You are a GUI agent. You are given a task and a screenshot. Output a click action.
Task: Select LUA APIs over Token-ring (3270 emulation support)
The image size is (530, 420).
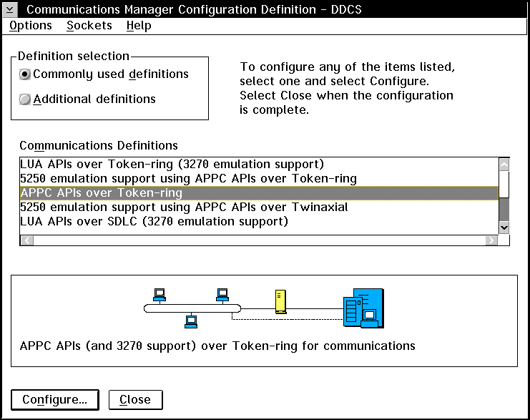(259, 165)
